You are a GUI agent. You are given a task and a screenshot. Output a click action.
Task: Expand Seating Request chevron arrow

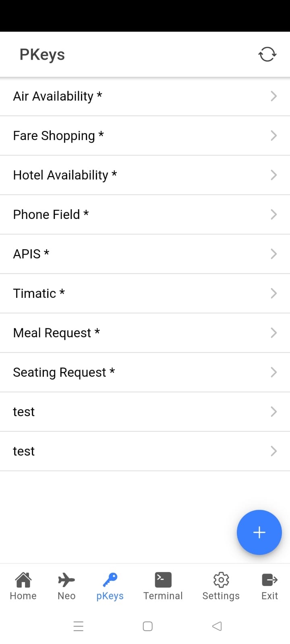click(x=273, y=372)
